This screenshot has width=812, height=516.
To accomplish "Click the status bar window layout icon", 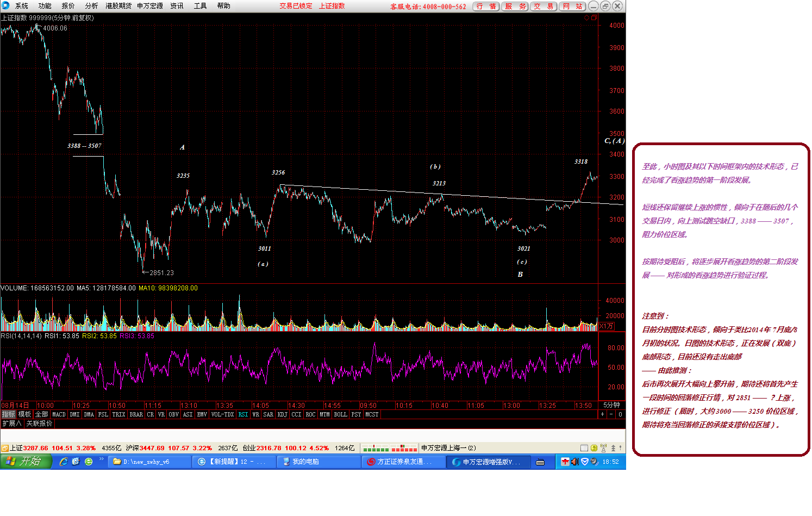I will 584,448.
